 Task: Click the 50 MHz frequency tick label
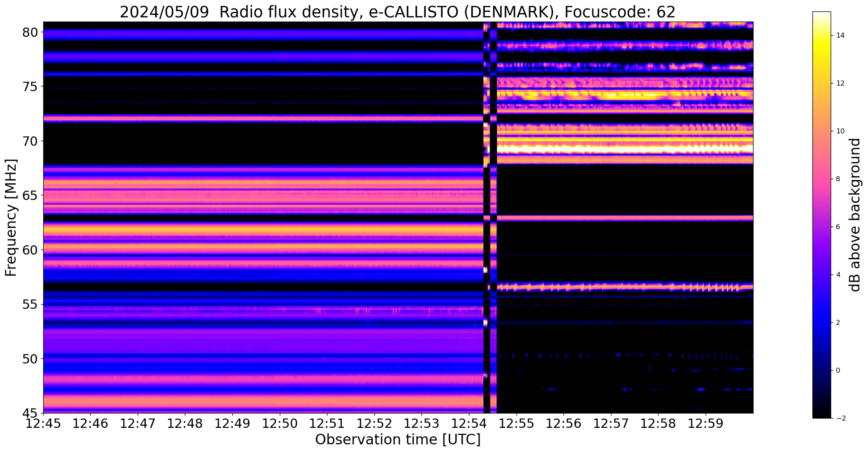pos(30,359)
